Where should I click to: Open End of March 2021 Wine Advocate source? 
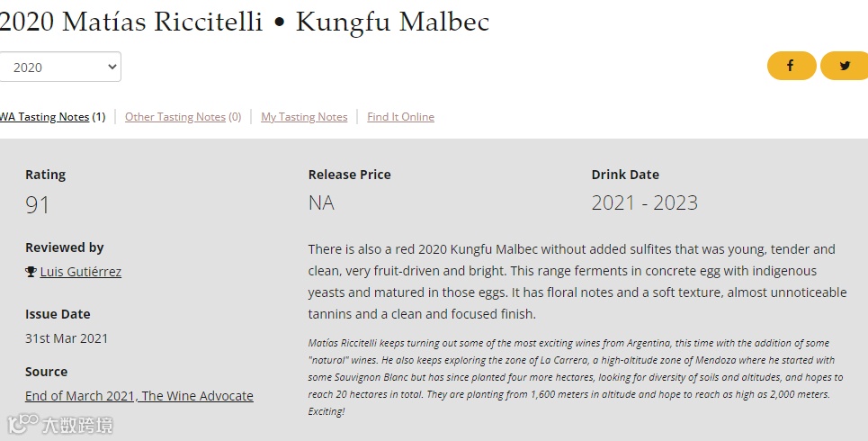[x=139, y=396]
